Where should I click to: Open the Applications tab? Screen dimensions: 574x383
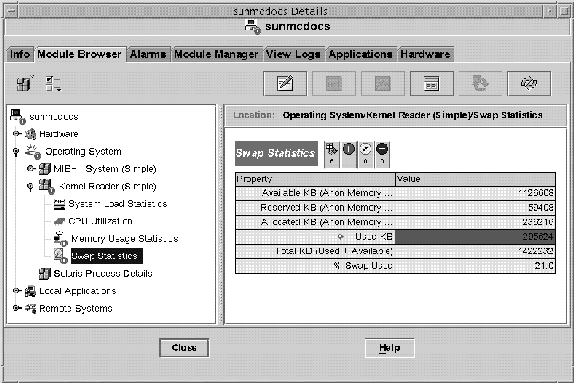click(360, 54)
